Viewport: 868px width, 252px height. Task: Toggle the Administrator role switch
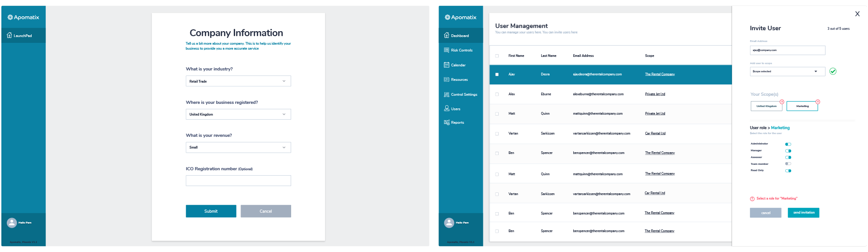coord(788,144)
